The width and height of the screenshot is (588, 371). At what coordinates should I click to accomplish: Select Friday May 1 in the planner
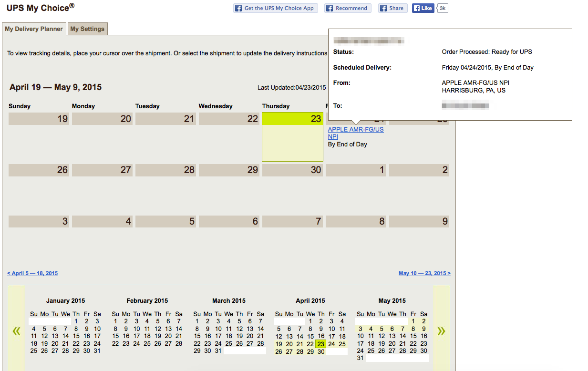point(356,170)
